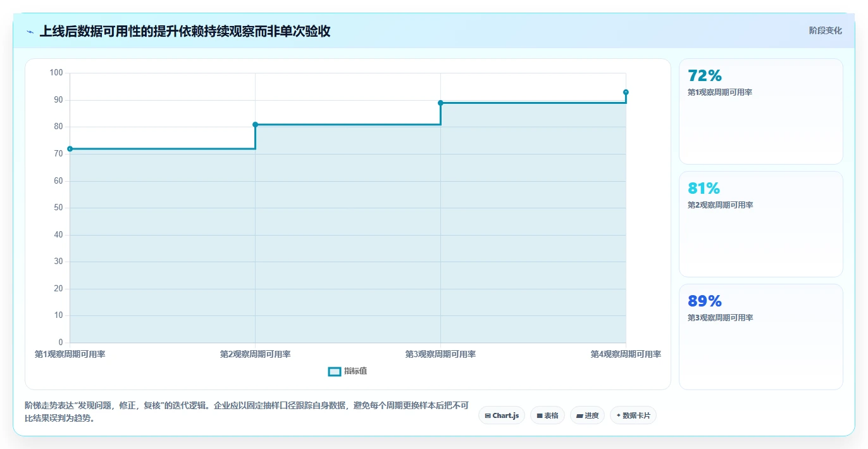
Task: Click x-axis label 第3观察周期可用率
Action: (440, 354)
